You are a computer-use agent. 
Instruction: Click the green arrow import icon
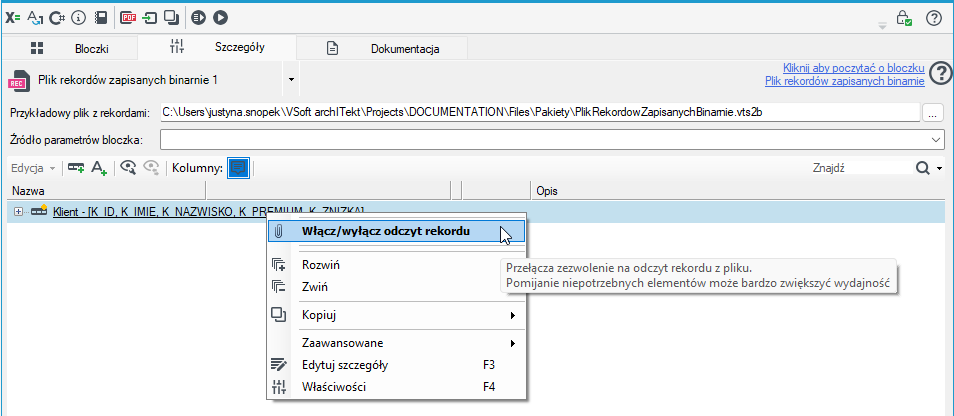(150, 18)
